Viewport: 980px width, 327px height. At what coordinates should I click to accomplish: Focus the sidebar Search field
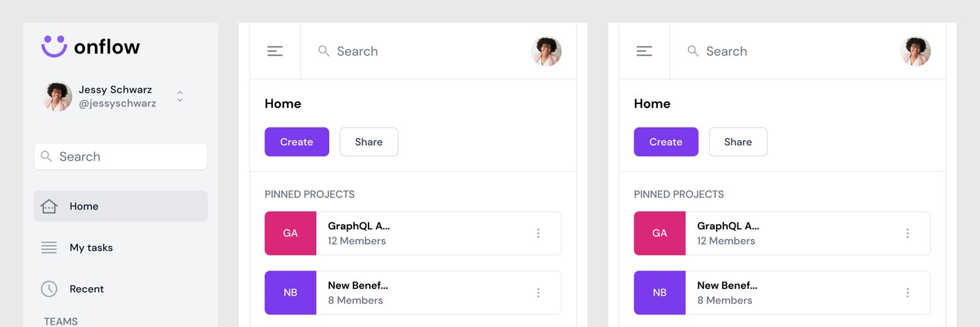(x=121, y=156)
